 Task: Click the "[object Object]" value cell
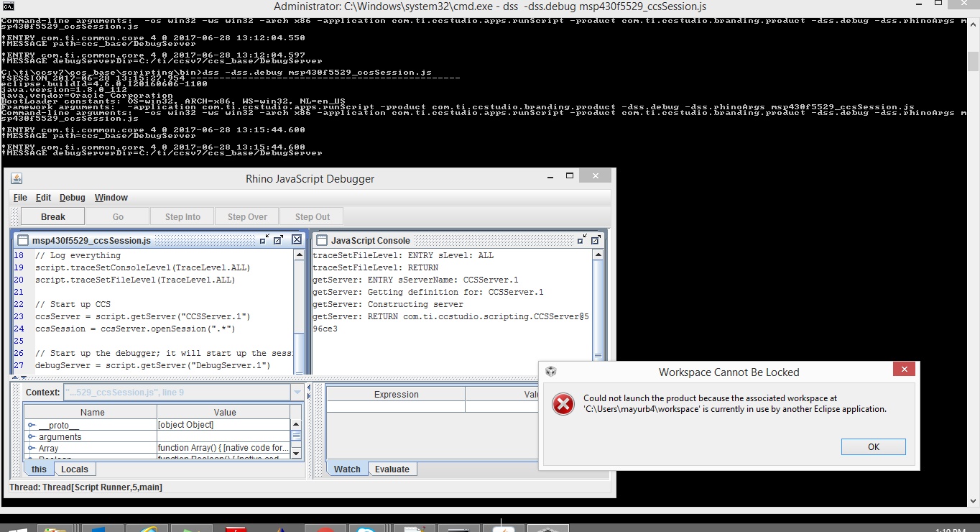pyautogui.click(x=223, y=425)
